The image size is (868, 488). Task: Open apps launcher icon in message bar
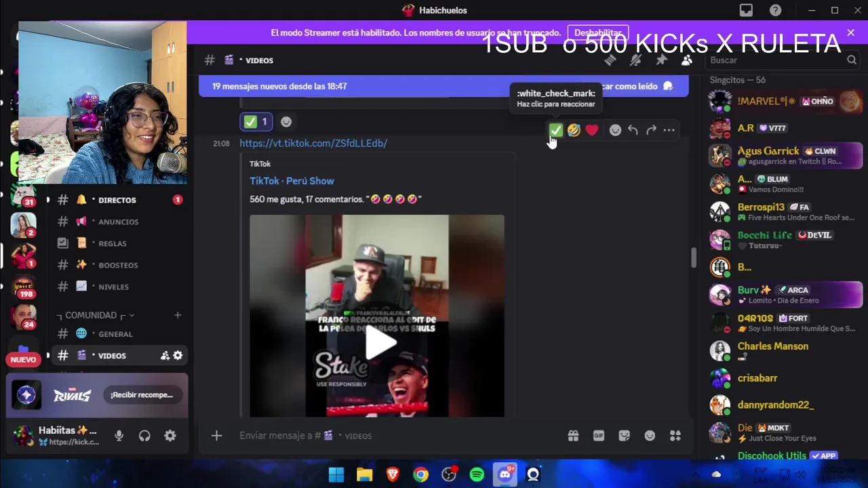675,436
